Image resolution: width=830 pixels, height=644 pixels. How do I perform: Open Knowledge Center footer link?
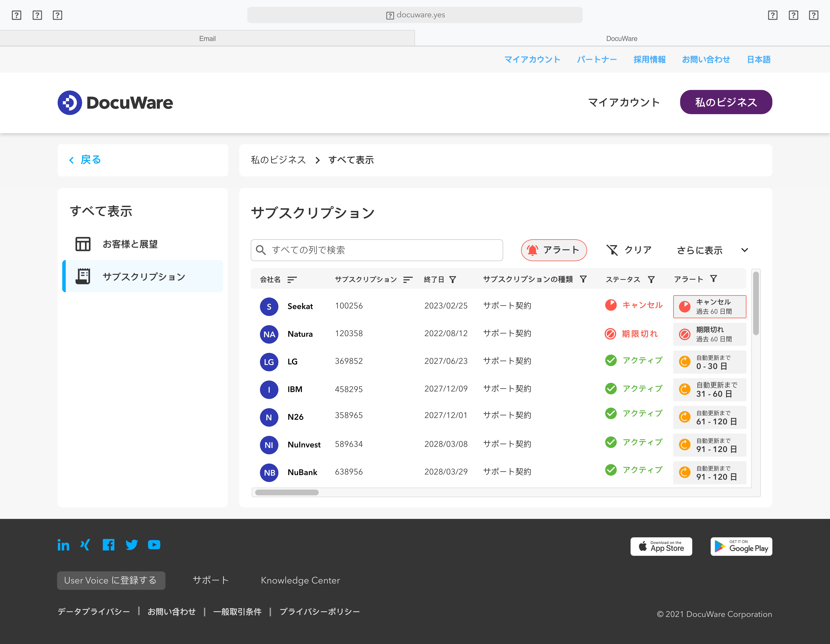click(300, 581)
